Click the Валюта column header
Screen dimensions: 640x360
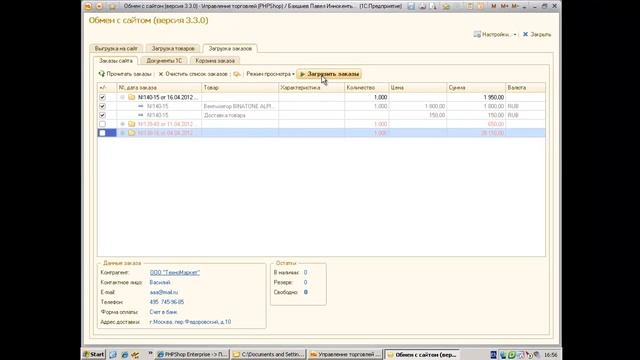click(525, 87)
